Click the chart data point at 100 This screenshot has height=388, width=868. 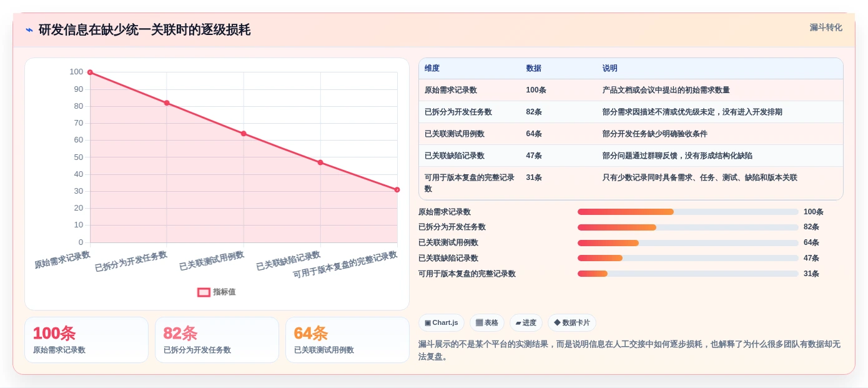pos(90,72)
